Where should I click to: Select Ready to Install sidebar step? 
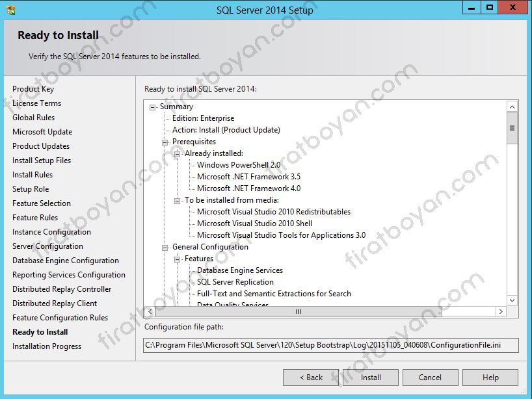(x=40, y=332)
